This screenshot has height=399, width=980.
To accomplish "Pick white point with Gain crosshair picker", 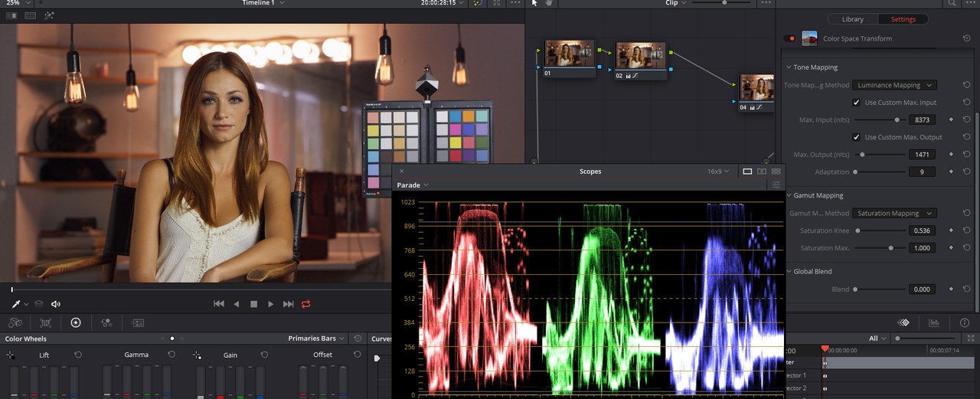I will 197,355.
